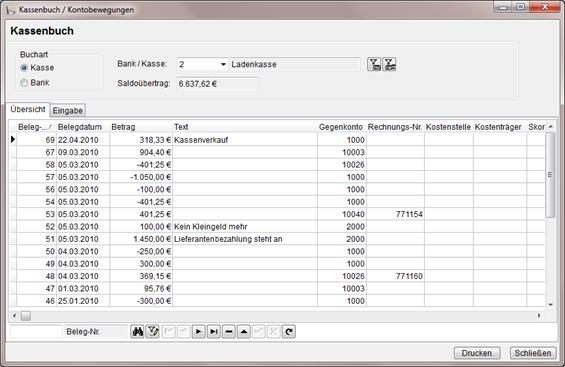Open the Bank / Kasse dropdown
Image resolution: width=565 pixels, height=367 pixels.
[223, 64]
